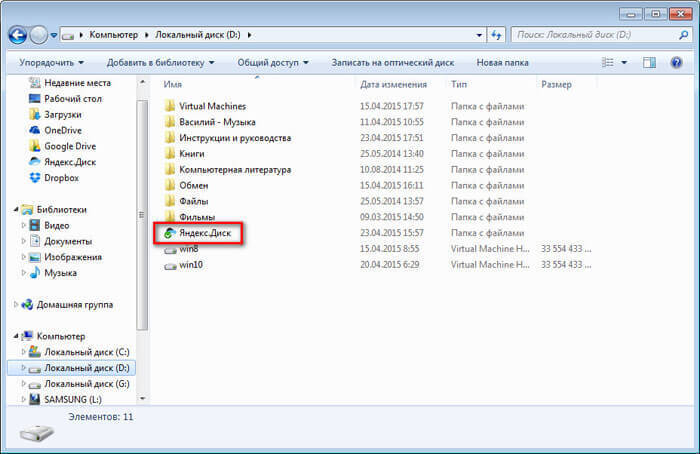Expand the Видео library

tap(24, 225)
